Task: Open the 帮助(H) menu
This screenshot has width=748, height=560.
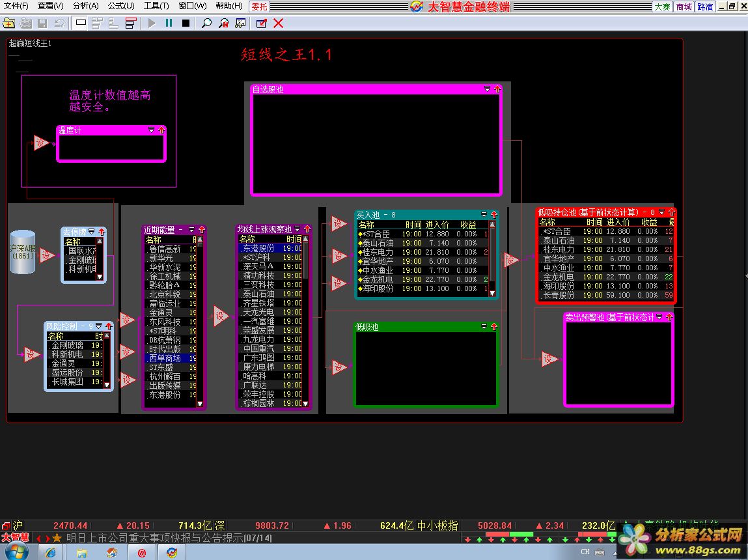Action: point(229,6)
